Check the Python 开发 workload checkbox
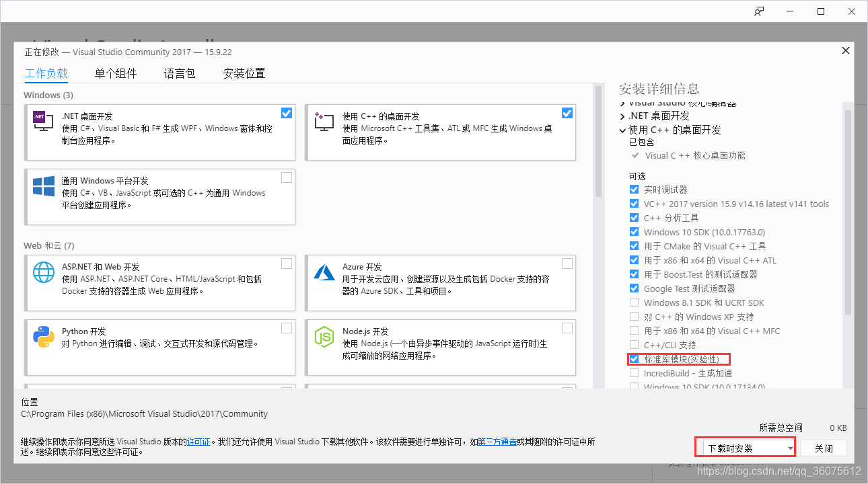The height and width of the screenshot is (484, 868). click(287, 328)
